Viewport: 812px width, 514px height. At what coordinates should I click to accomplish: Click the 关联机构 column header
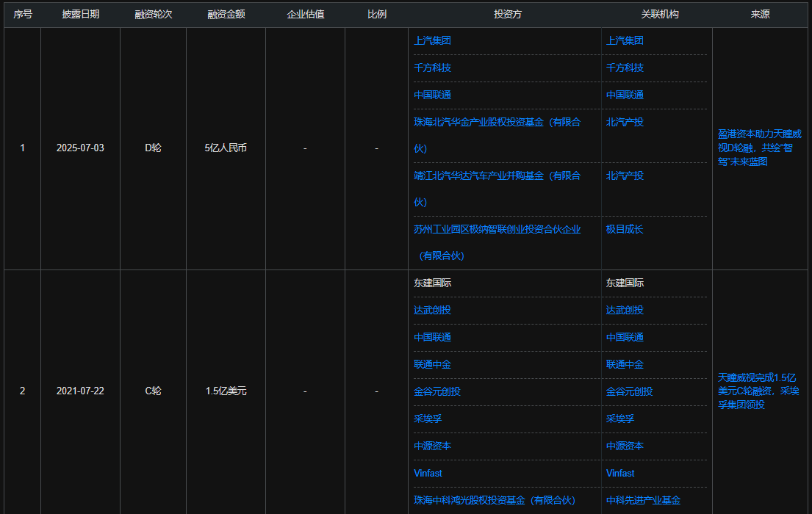click(660, 15)
